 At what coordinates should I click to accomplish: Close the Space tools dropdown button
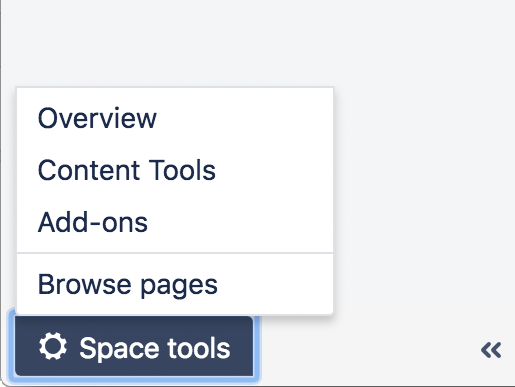point(134,346)
